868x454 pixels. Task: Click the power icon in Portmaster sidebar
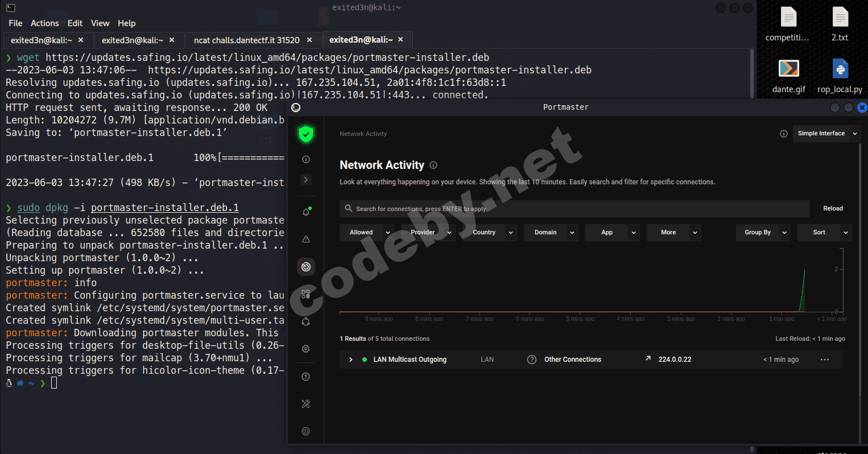[306, 431]
